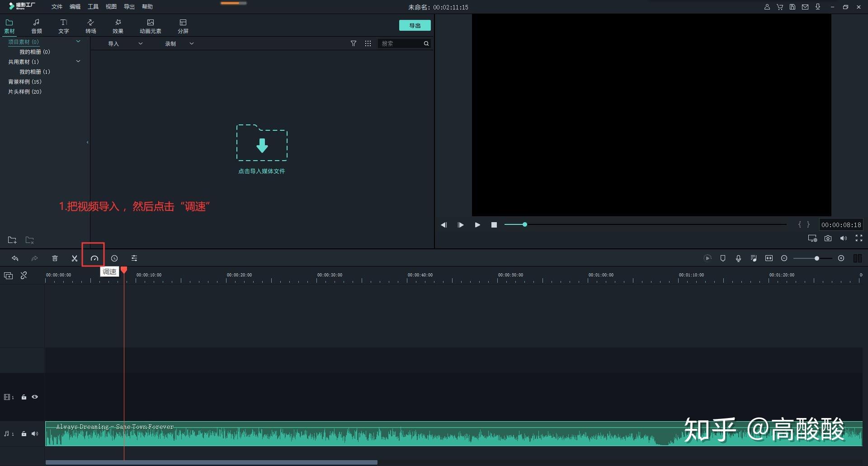
Task: Click the 调速 speed tool icon
Action: point(94,258)
